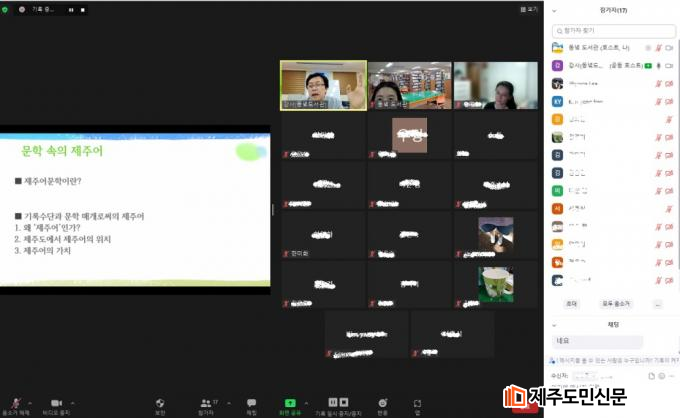Screen dimensions: 680x418
Task: Open the Reactions icon in the toolbar
Action: (382, 402)
